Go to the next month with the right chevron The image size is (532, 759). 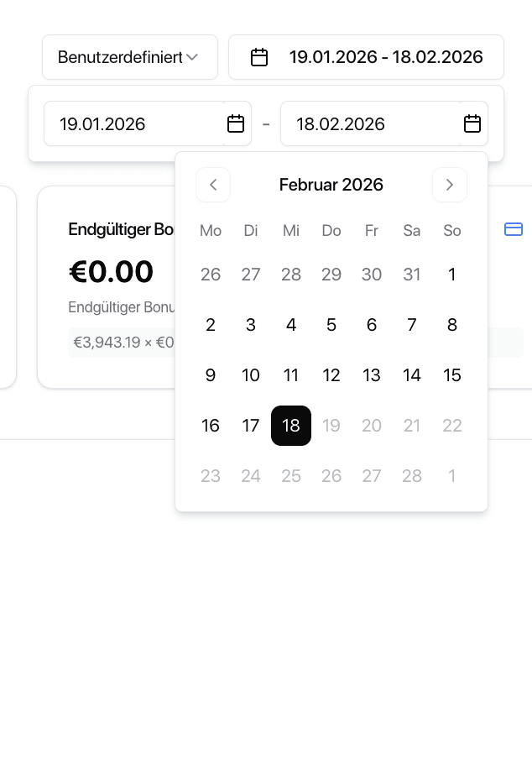pos(450,185)
